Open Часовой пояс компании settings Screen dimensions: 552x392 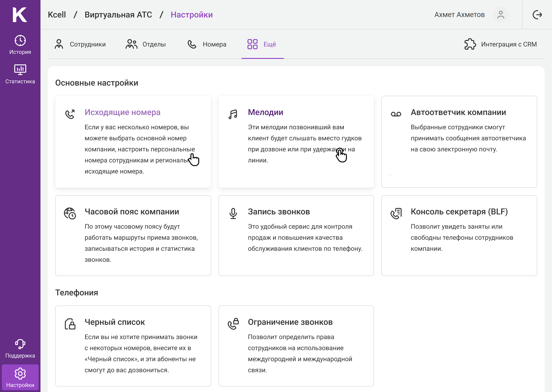tap(133, 236)
